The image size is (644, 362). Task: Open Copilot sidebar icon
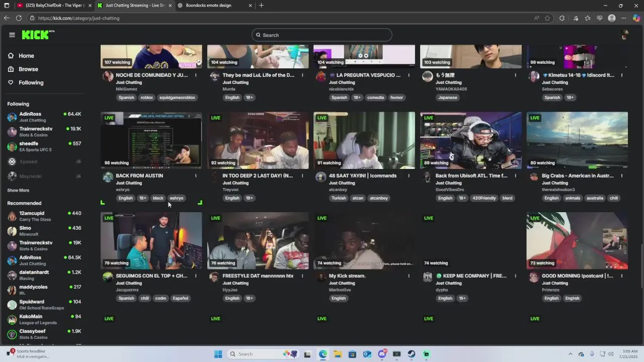[x=636, y=18]
